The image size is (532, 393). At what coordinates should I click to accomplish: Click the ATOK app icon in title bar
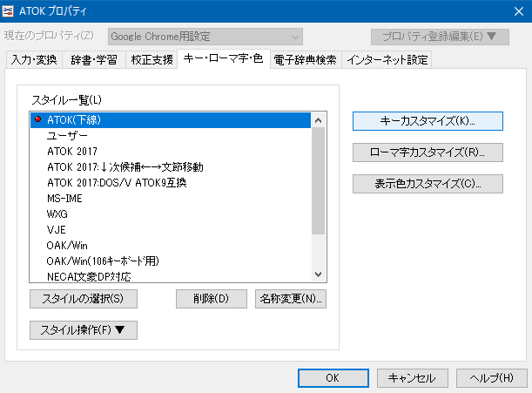click(x=8, y=10)
